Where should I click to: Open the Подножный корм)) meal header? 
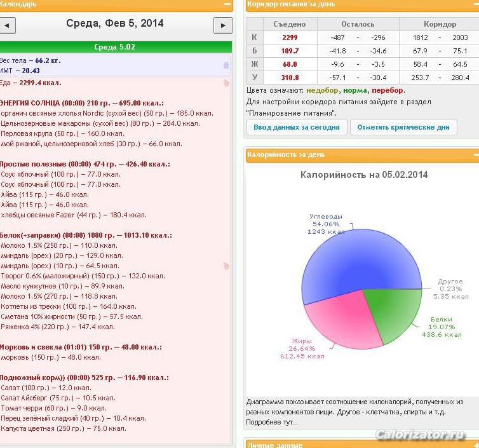[x=84, y=377]
